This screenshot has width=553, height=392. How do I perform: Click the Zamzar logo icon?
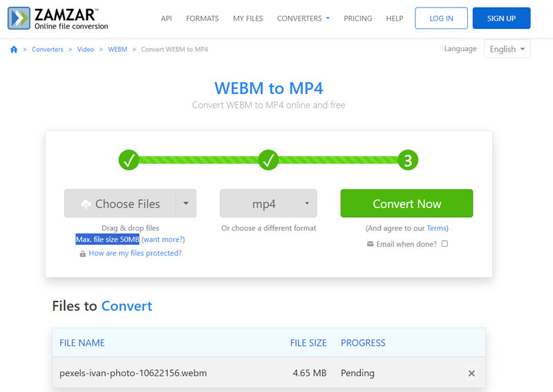point(19,18)
